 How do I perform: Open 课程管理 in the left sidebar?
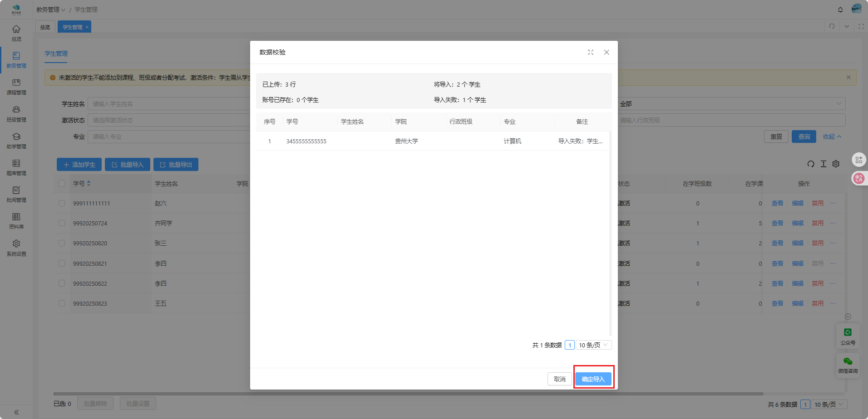pyautogui.click(x=16, y=87)
